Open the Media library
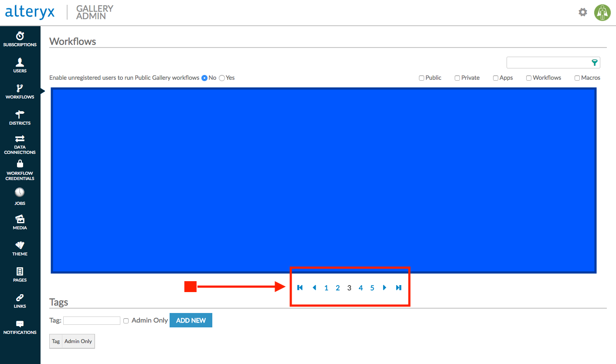Screen dimensions: 616x364 tap(20, 221)
